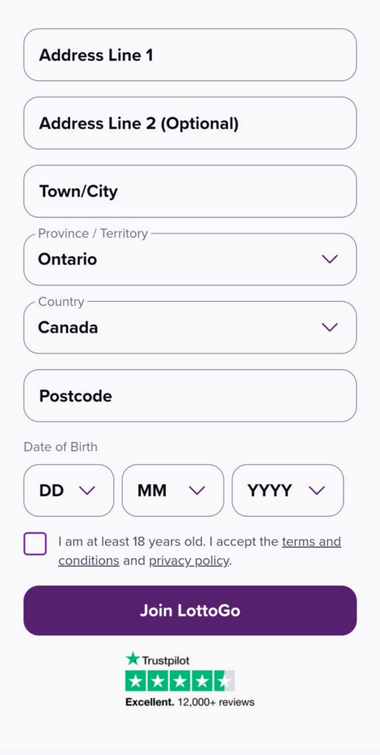Focus the Town/City input field
Image resolution: width=380 pixels, height=755 pixels.
coord(190,192)
